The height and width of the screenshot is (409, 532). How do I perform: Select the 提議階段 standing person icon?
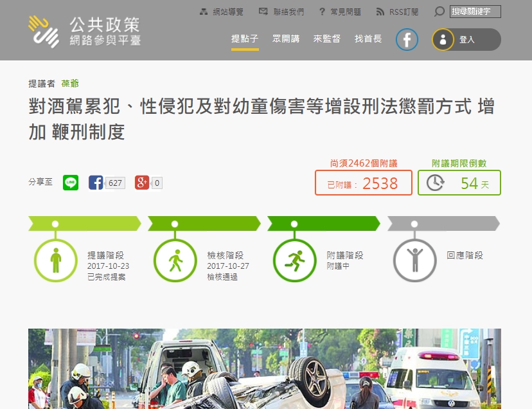tap(55, 260)
